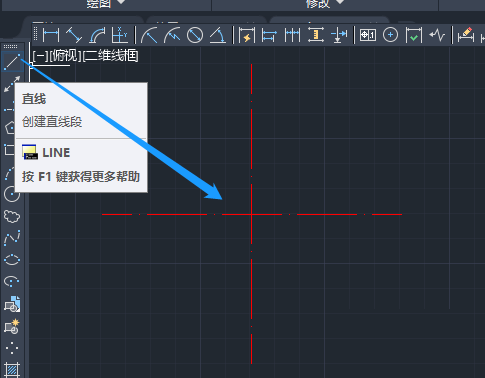This screenshot has height=378, width=485.
Task: Click the Insert Block icon
Action: 12,304
